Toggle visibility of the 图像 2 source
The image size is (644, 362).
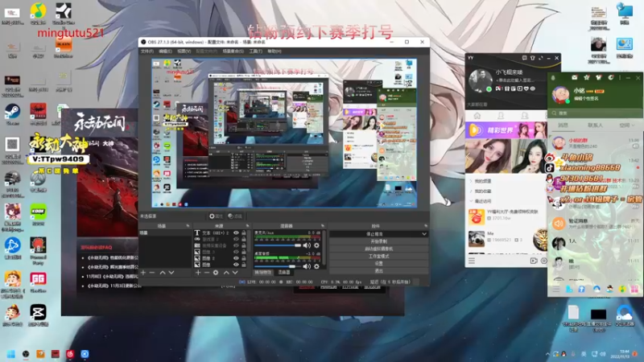(236, 258)
